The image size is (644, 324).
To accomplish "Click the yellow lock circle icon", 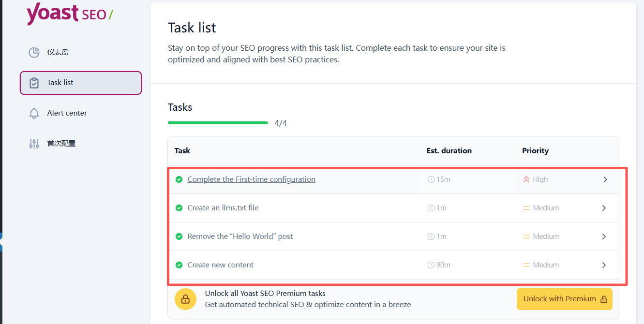I will [185, 299].
